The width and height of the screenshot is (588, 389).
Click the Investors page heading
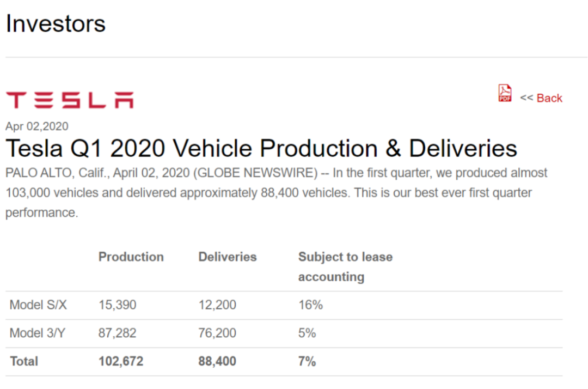(x=56, y=23)
